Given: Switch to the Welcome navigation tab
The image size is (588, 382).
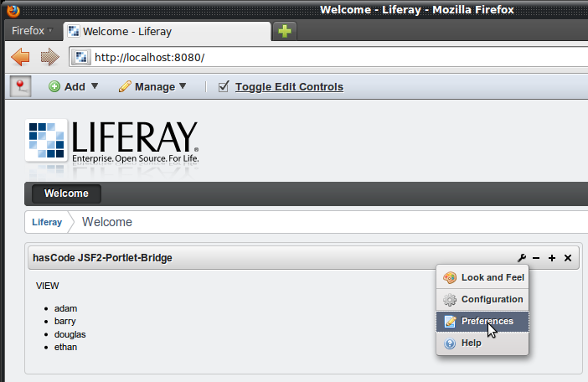Looking at the screenshot, I should click(66, 194).
